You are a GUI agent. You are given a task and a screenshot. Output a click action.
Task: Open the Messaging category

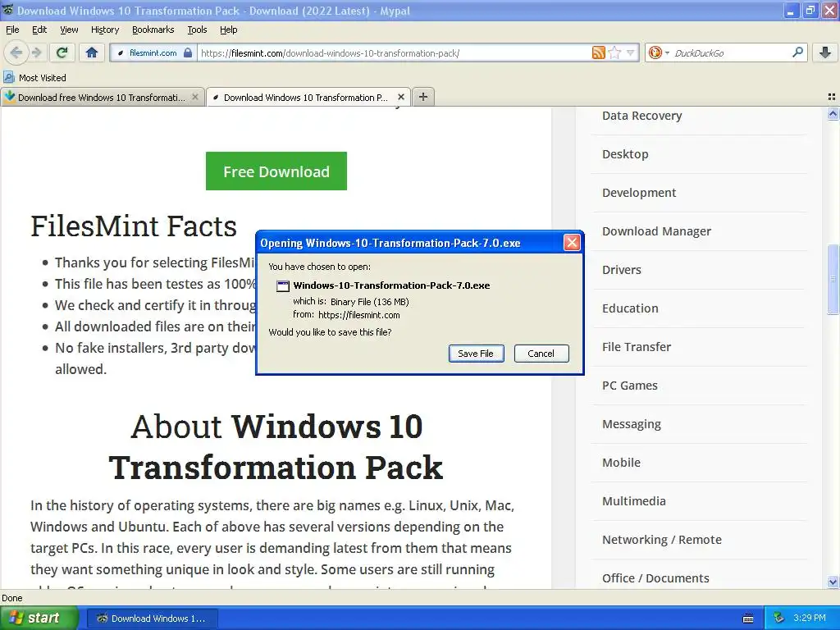(x=632, y=424)
